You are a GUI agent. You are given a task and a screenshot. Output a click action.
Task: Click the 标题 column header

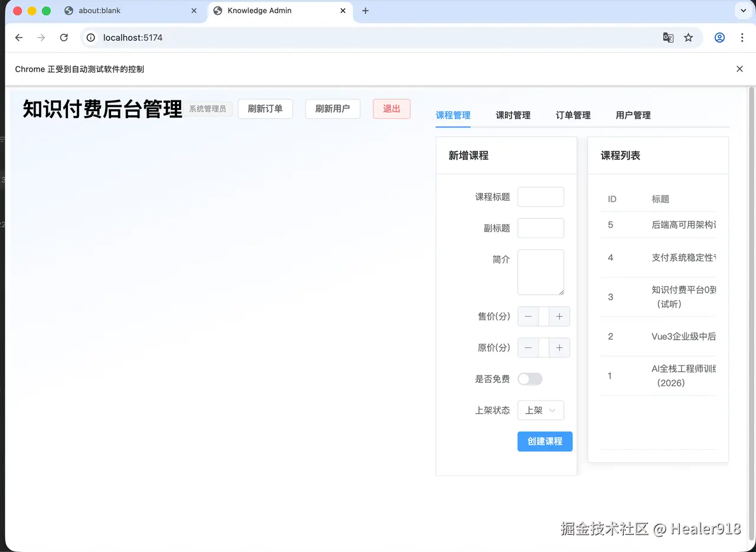click(660, 199)
